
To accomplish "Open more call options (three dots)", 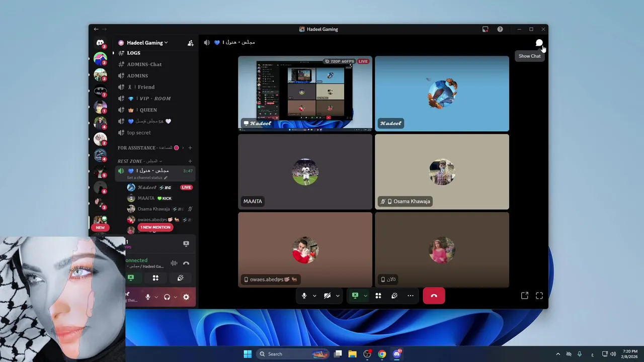I will pyautogui.click(x=410, y=296).
